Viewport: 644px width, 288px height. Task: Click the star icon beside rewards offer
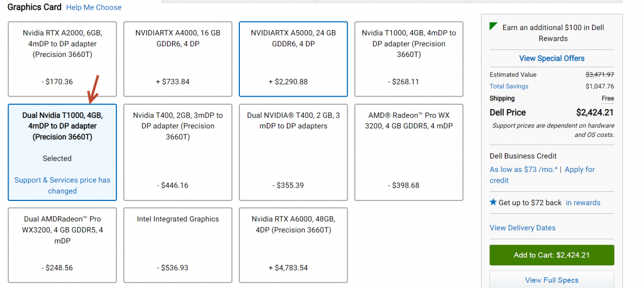pos(493,203)
